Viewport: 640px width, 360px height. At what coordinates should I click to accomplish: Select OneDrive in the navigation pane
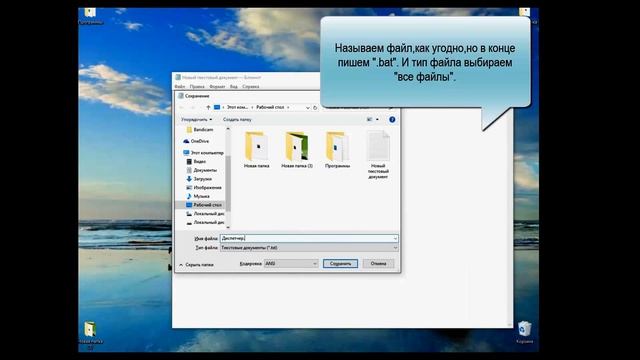(x=196, y=141)
